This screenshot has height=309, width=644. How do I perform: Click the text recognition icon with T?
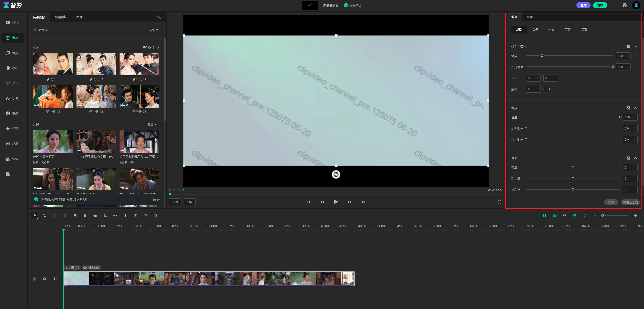coord(155,215)
